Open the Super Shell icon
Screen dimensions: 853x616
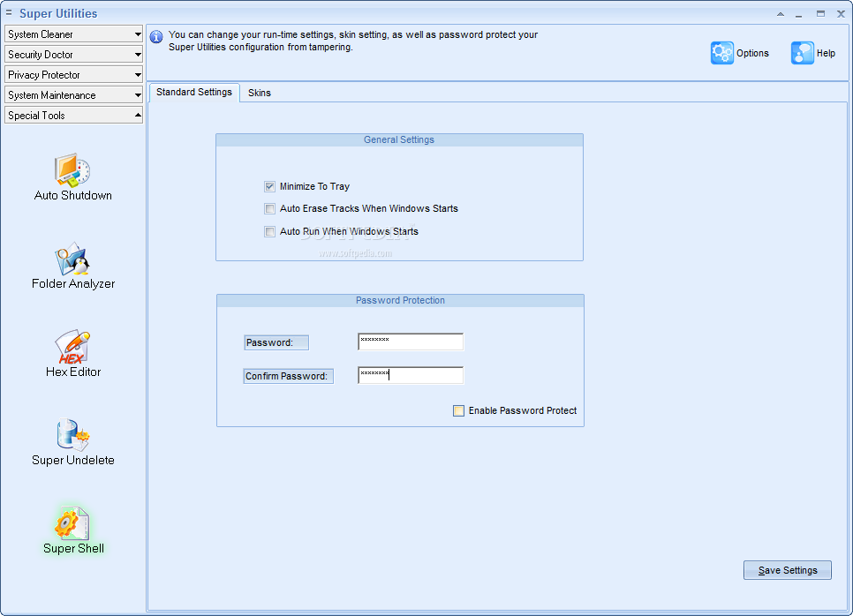pyautogui.click(x=72, y=523)
